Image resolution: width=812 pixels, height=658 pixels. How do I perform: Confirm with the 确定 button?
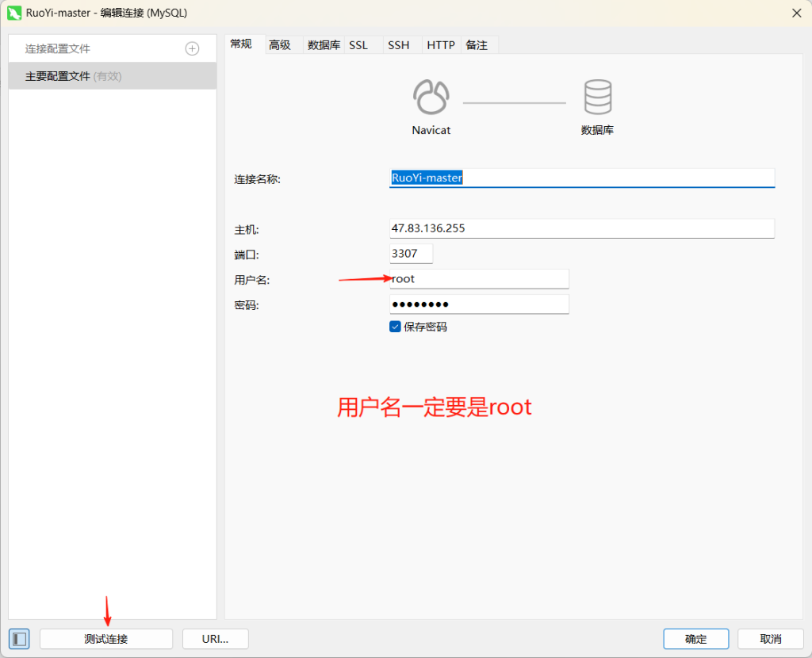click(x=696, y=639)
